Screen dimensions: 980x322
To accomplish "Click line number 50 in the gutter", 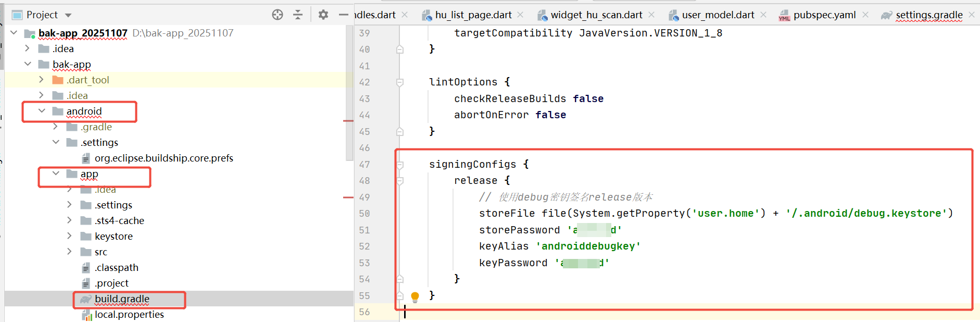I will 365,214.
